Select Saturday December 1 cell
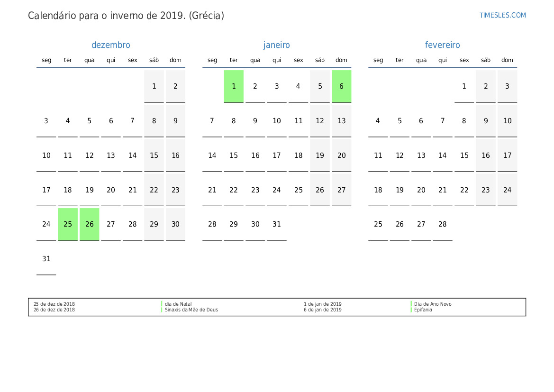554x392 pixels. point(154,86)
